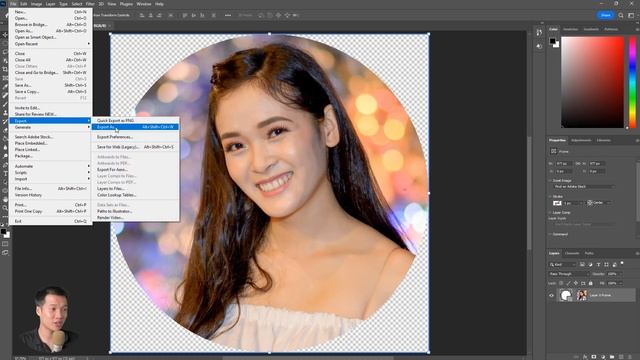Open the workspace switcher icon
The height and width of the screenshot is (360, 640).
pos(631,15)
